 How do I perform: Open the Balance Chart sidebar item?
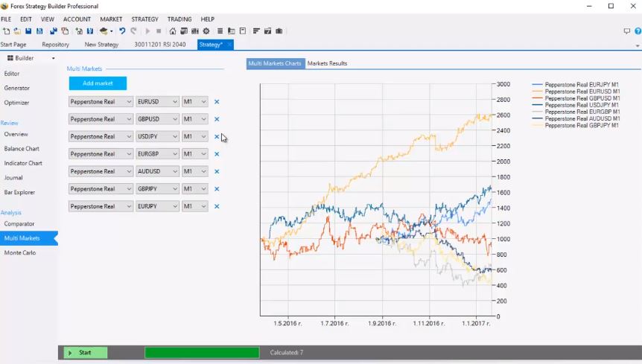22,149
